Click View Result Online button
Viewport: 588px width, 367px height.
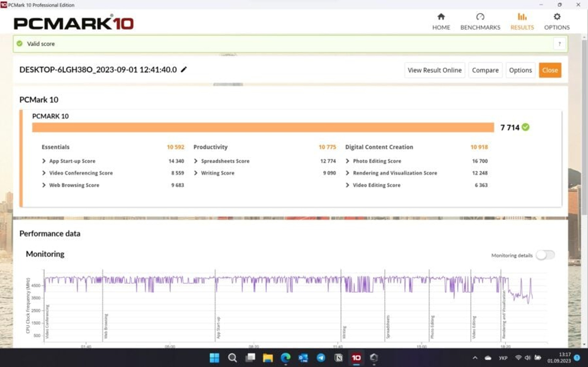pos(435,70)
